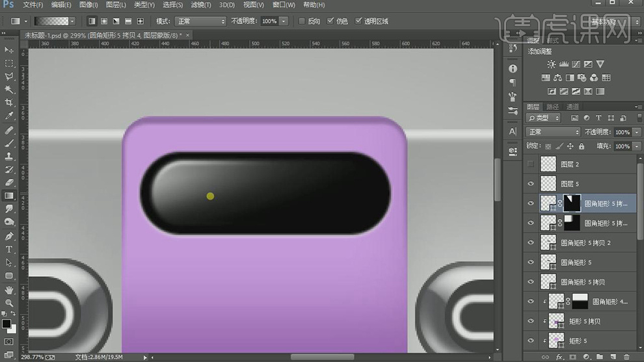Select the Path Selection tool
The image size is (644, 362).
click(8, 263)
